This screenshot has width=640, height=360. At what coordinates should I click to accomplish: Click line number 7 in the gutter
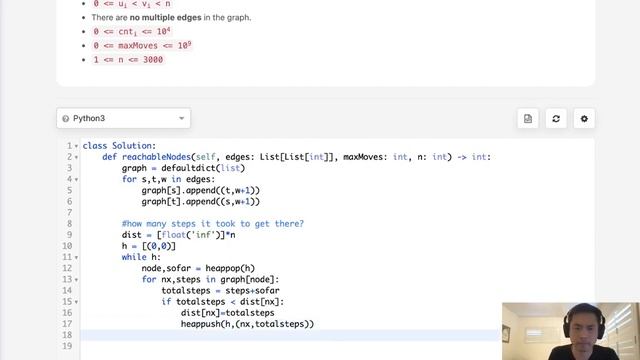pos(69,213)
